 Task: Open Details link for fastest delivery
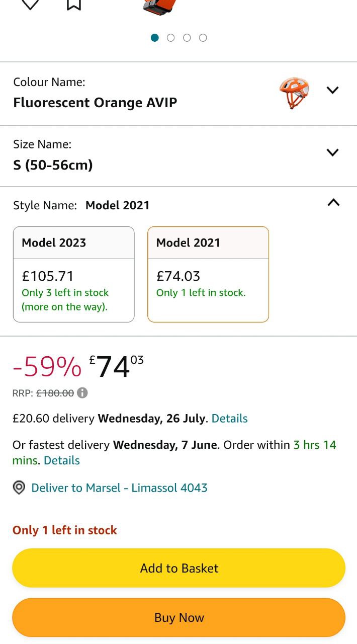click(x=62, y=460)
